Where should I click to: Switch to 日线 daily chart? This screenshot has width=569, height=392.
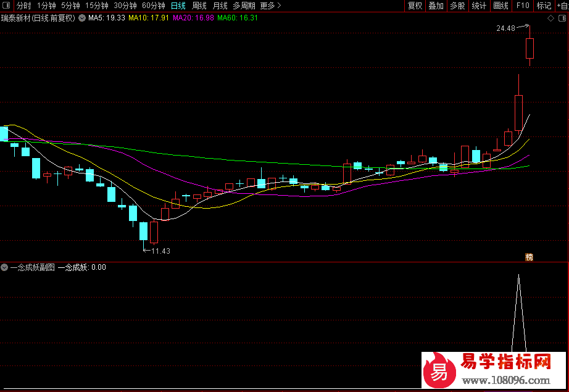point(178,6)
